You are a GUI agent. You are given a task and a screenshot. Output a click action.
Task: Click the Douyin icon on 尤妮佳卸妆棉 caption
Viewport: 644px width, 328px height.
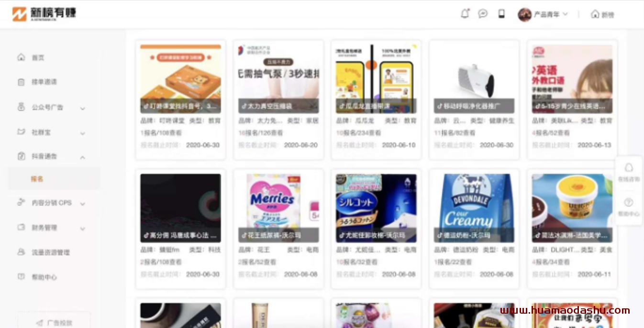click(342, 235)
